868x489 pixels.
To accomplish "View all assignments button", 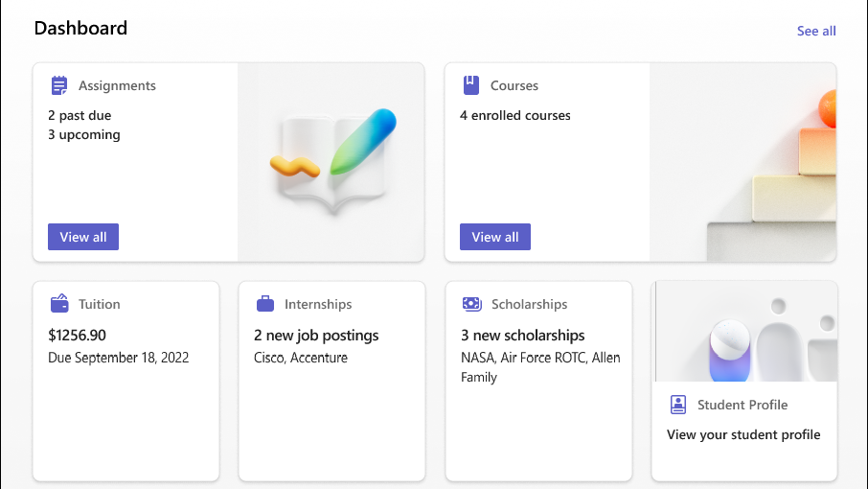I will 83,237.
